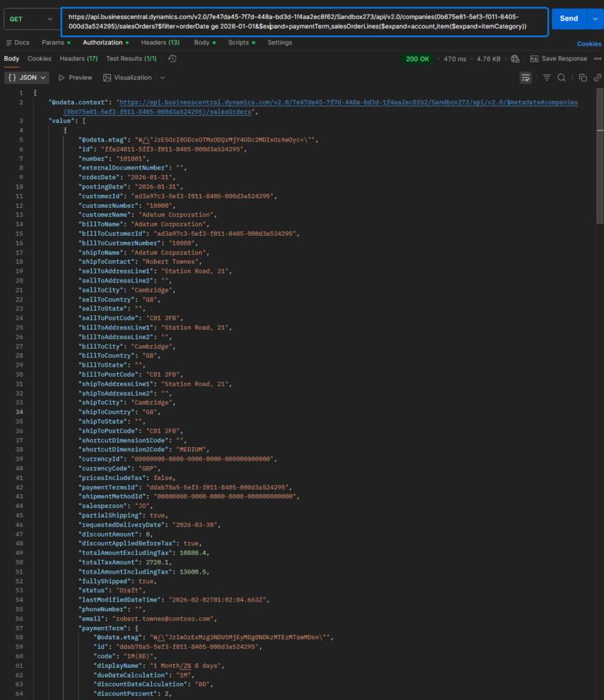604x700 pixels.
Task: Open the Headers (17) response tab
Action: (x=78, y=59)
